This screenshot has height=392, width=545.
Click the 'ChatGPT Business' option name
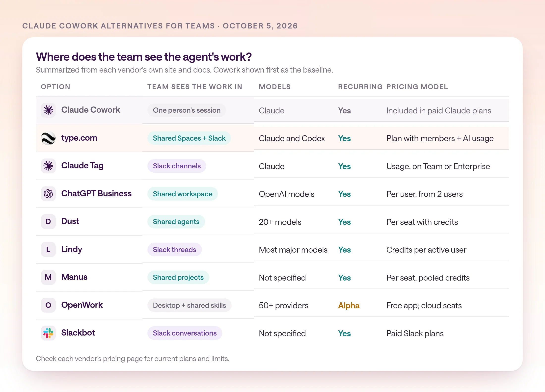96,193
